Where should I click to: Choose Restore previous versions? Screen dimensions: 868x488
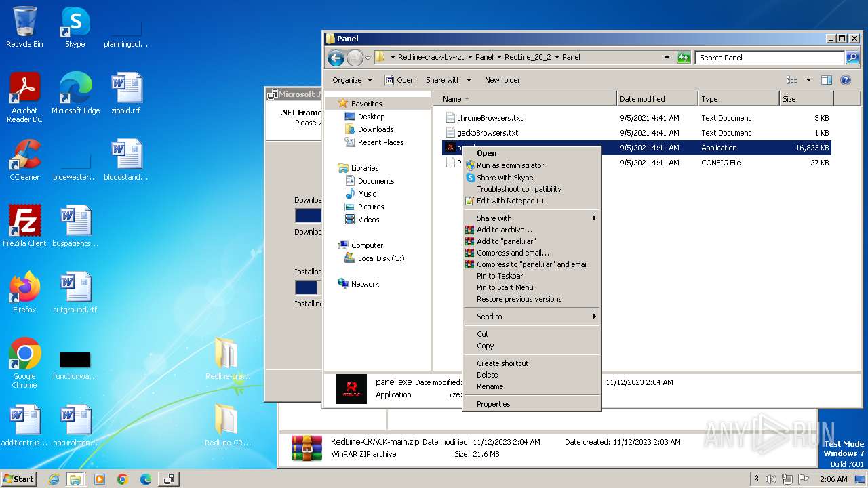pyautogui.click(x=531, y=299)
